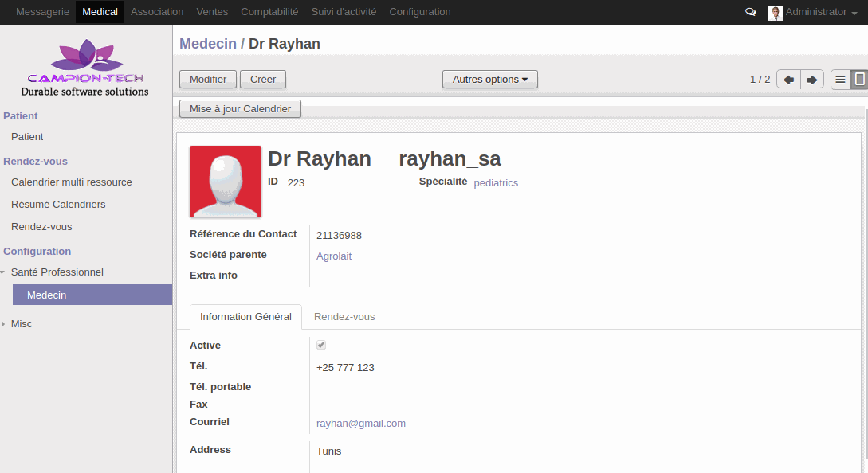868x473 pixels.
Task: Click the ID value 223
Action: (x=296, y=182)
